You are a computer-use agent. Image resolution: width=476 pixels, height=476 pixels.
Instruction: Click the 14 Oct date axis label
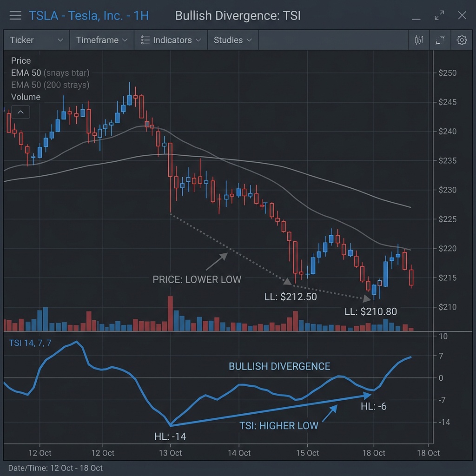(239, 453)
